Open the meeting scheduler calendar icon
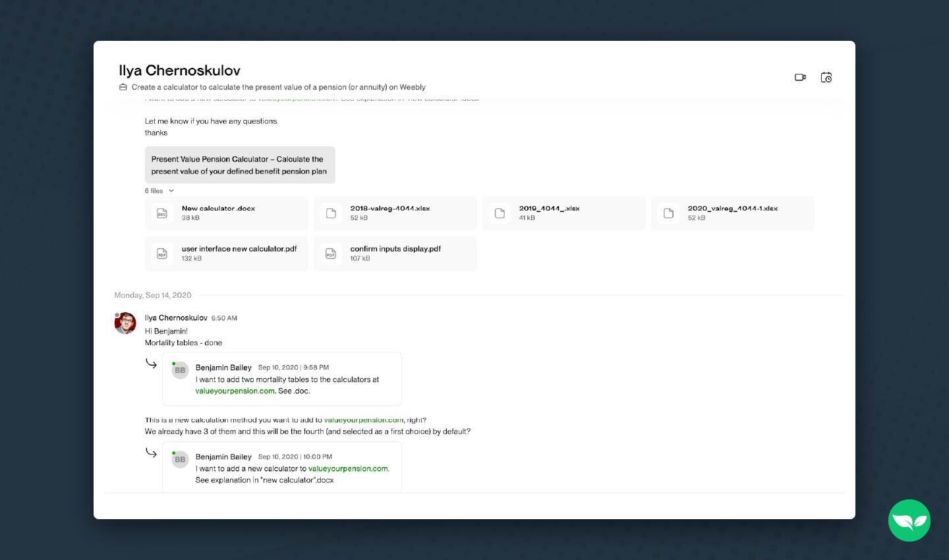The width and height of the screenshot is (949, 560). (x=826, y=77)
